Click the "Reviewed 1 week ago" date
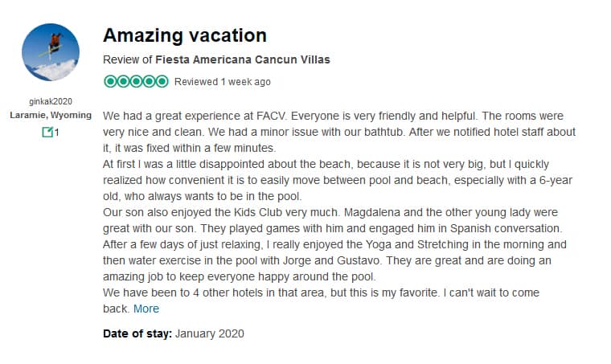611x364 pixels. coord(223,82)
